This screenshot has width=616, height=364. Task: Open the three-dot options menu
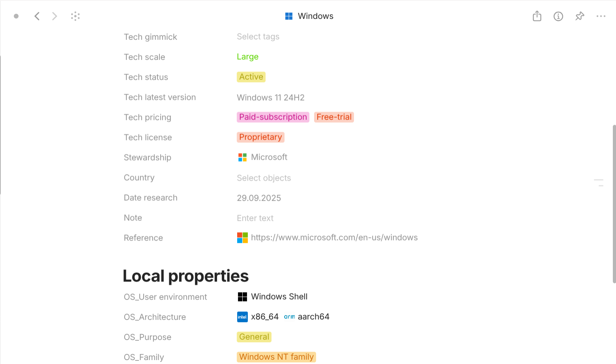click(601, 16)
